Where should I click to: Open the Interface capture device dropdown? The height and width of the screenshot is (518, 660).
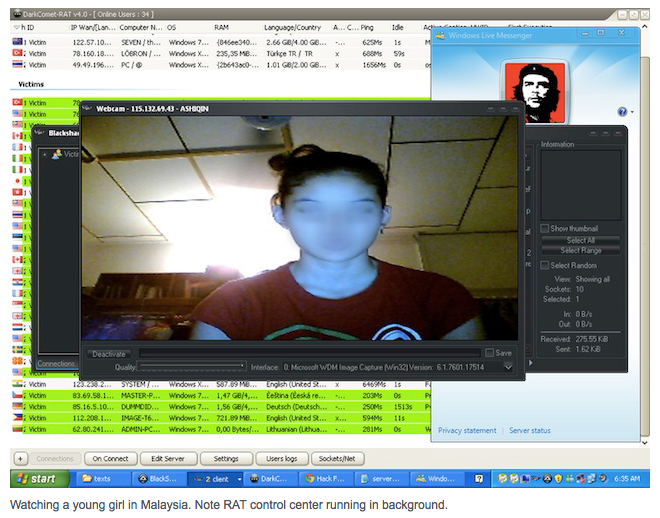click(508, 367)
